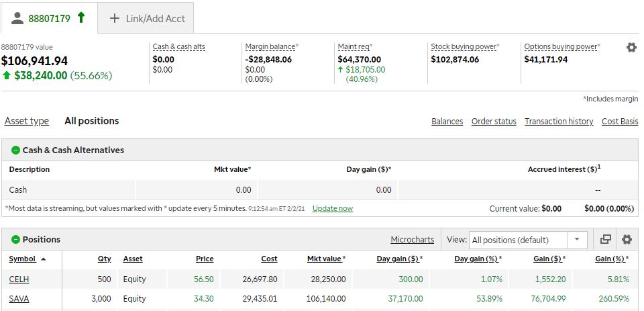Collapse the Positions section

click(15, 240)
